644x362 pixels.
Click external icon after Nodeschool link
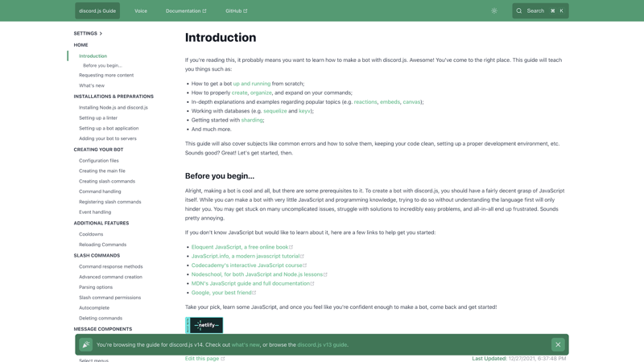coord(325,274)
